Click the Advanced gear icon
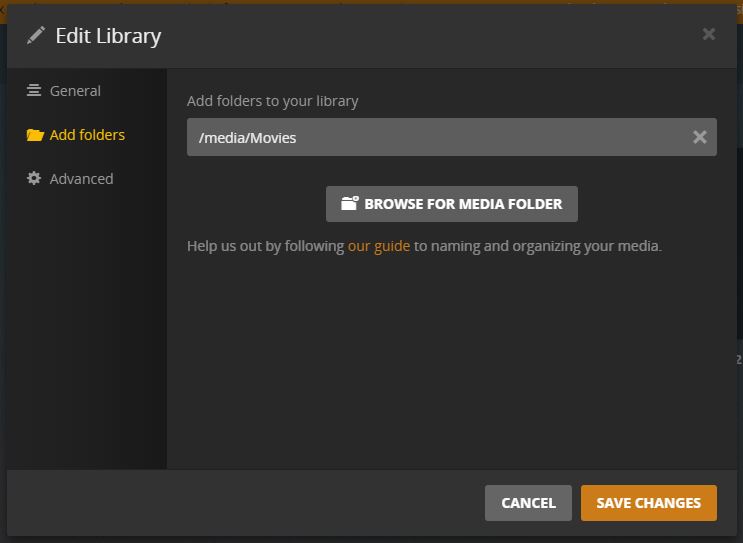 click(x=34, y=178)
